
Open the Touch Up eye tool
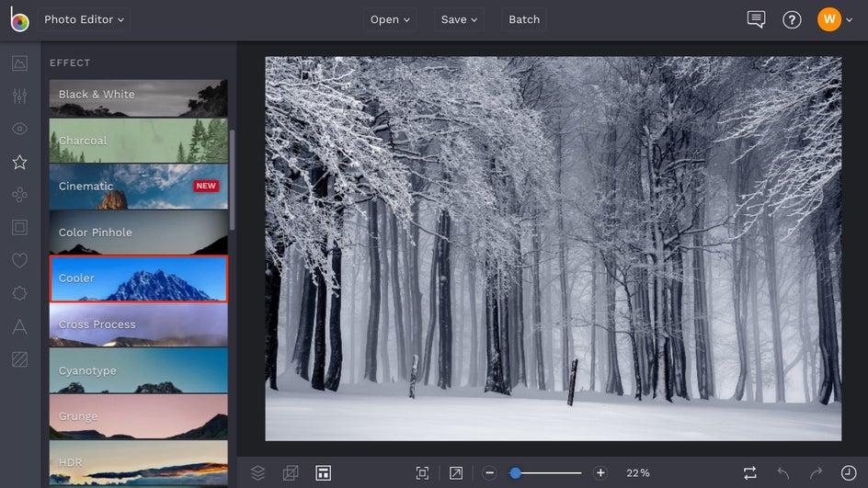click(19, 129)
